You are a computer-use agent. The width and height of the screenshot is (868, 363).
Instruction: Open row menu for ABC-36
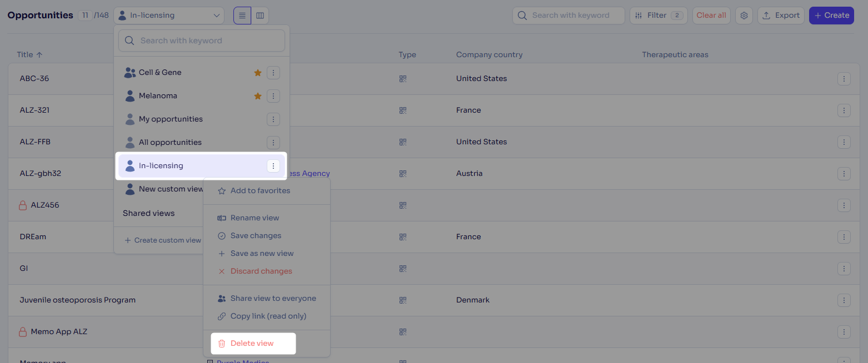(844, 79)
